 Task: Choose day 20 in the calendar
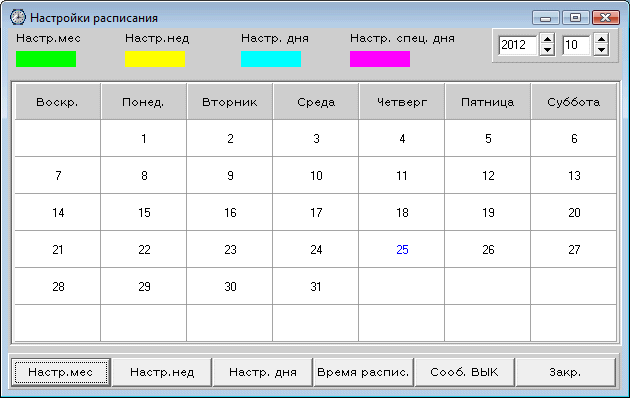(x=573, y=212)
